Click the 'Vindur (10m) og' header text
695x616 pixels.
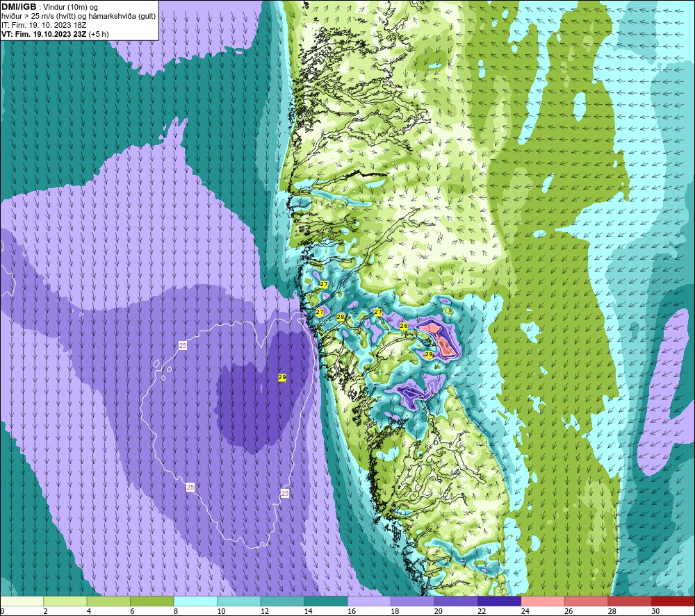pos(70,8)
